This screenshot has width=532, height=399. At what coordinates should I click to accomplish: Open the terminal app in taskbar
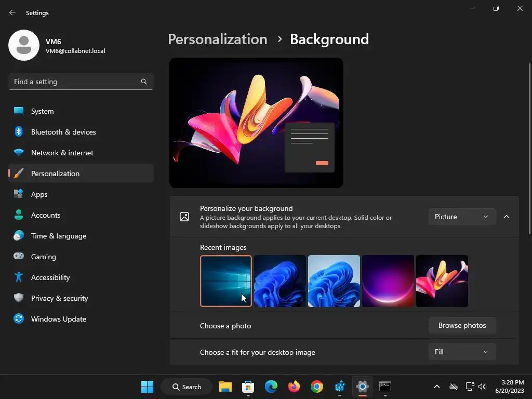tap(385, 387)
